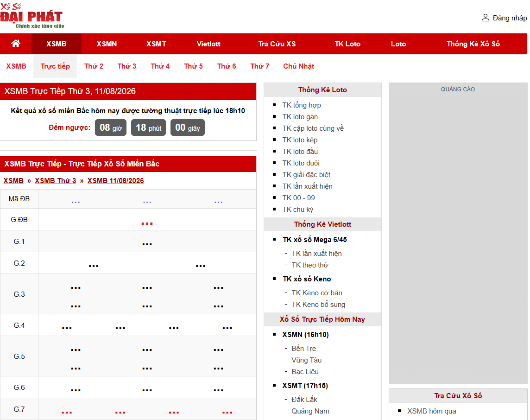Open the XSMN menu item
Viewport: 530px width, 420px height.
pos(107,44)
